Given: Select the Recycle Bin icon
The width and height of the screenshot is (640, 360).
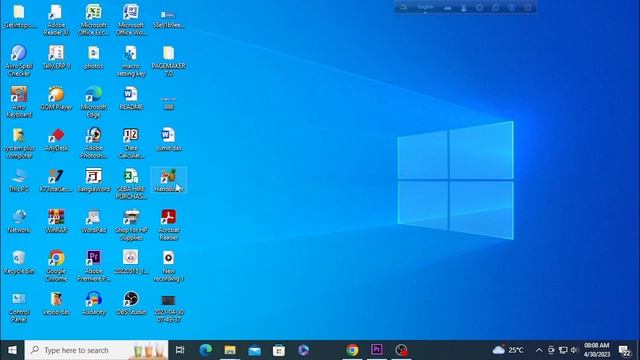Looking at the screenshot, I should click(x=19, y=263).
